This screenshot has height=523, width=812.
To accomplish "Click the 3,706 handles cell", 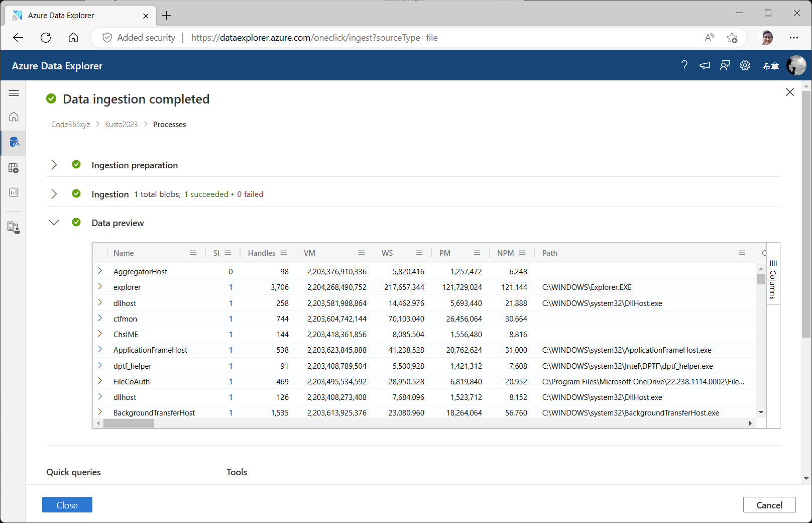I will pos(280,287).
